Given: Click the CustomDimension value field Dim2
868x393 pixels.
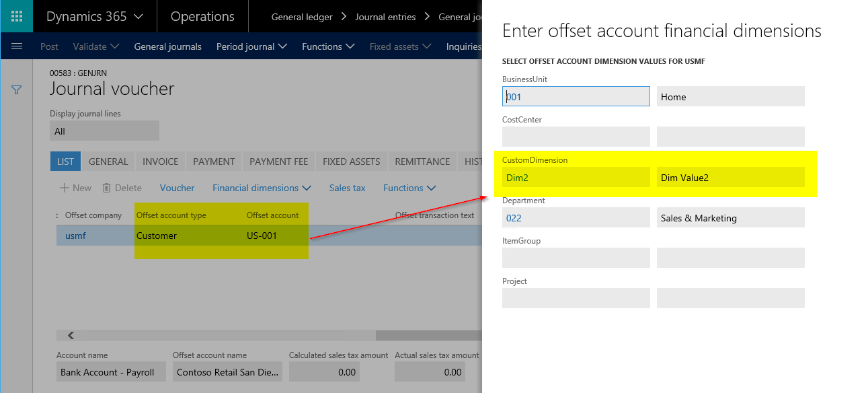Looking at the screenshot, I should tap(576, 177).
